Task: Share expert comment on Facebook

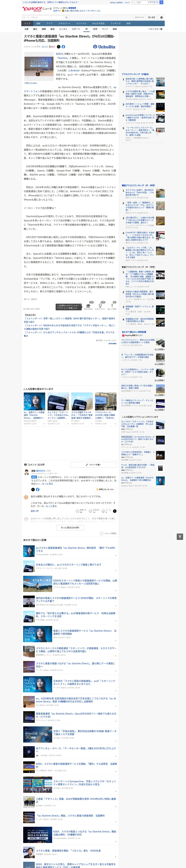Action: click(x=38, y=489)
